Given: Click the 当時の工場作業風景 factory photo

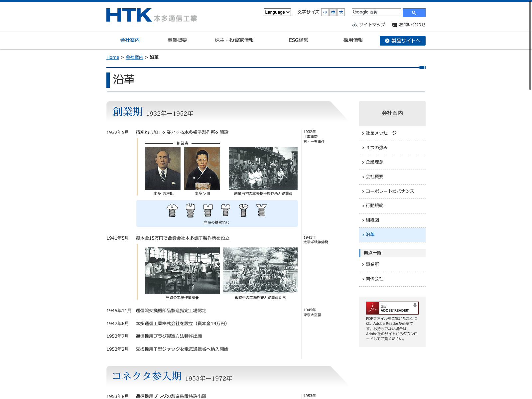Looking at the screenshot, I should tap(182, 271).
